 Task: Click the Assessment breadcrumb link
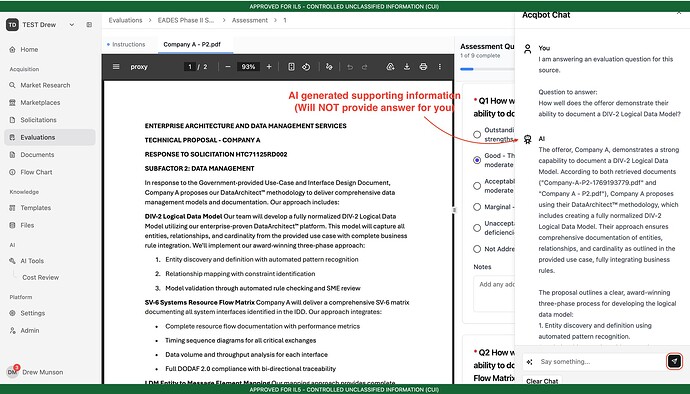point(250,20)
